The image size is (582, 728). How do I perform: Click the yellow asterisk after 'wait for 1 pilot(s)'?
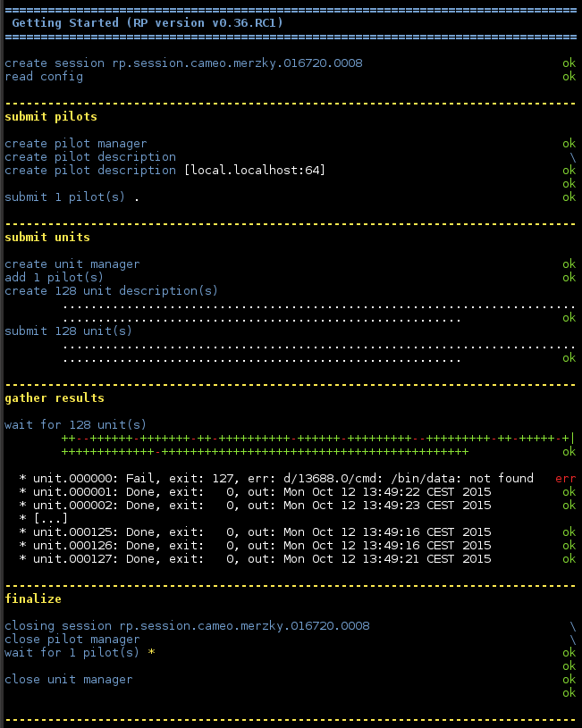coord(152,653)
